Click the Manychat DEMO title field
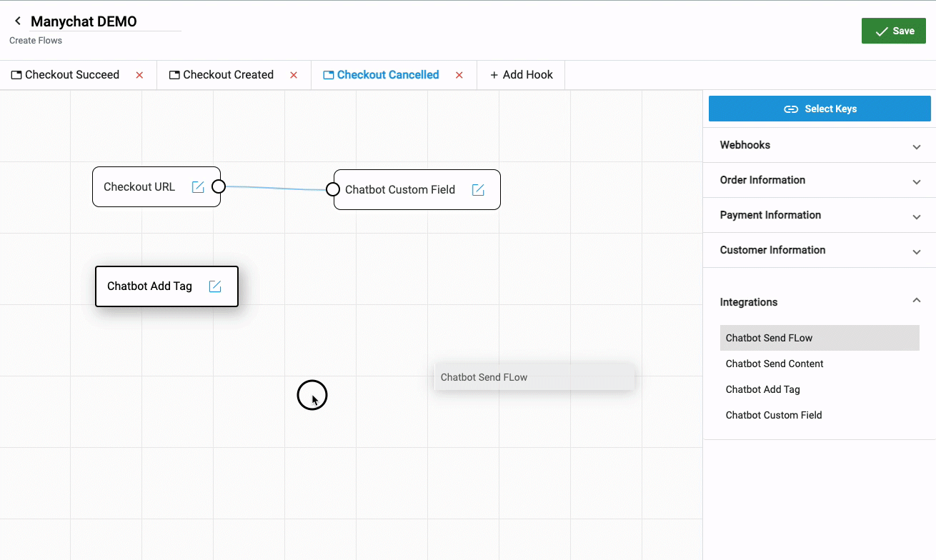Screen dimensions: 936x560 106,21
